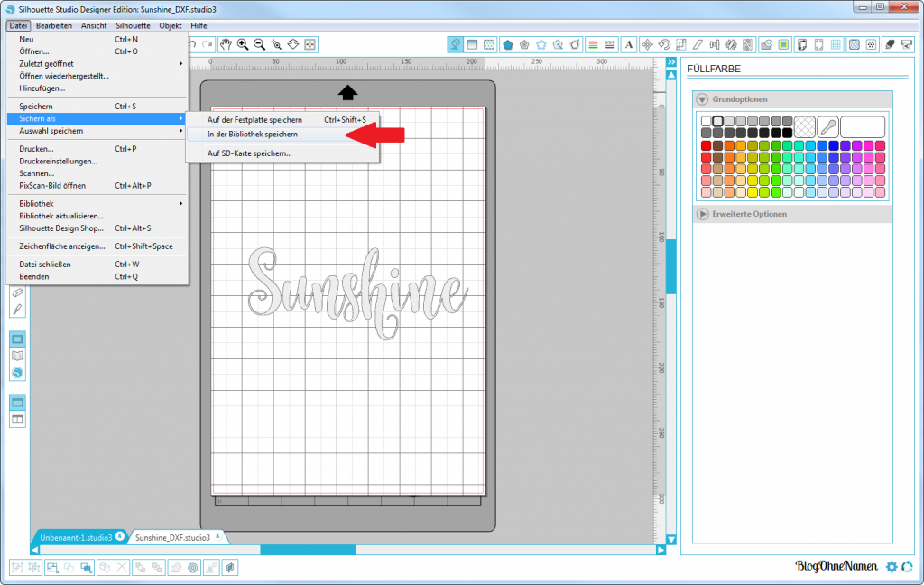Choose 'In der Bibliothek speichern'

253,135
